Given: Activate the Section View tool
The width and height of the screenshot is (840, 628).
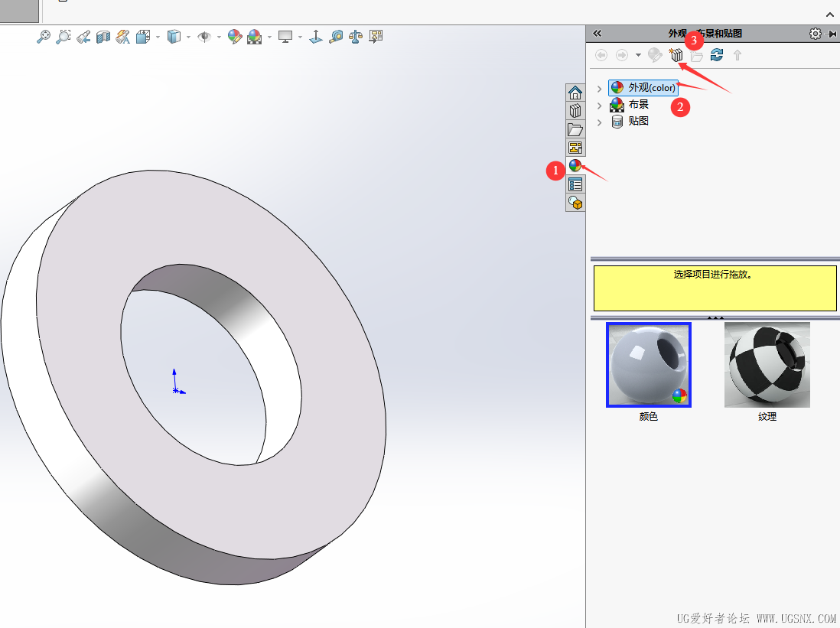Looking at the screenshot, I should tap(103, 36).
